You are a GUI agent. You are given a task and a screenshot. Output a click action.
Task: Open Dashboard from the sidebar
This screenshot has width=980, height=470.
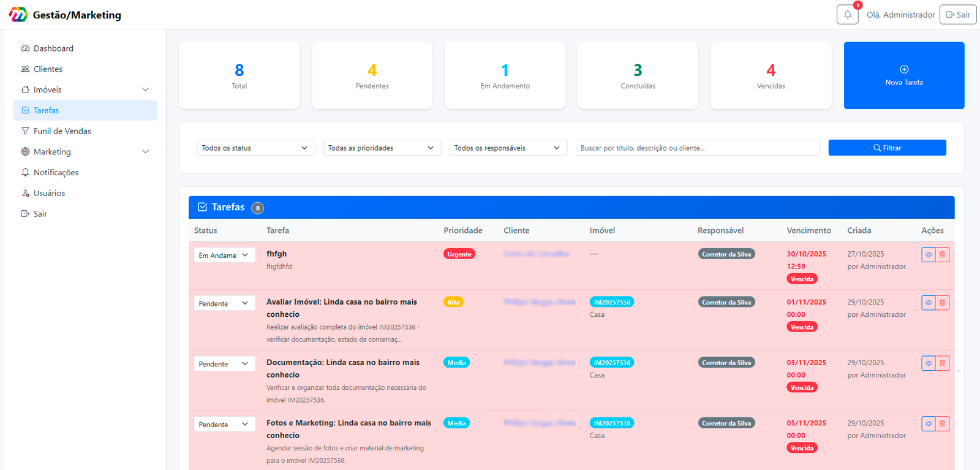point(53,48)
